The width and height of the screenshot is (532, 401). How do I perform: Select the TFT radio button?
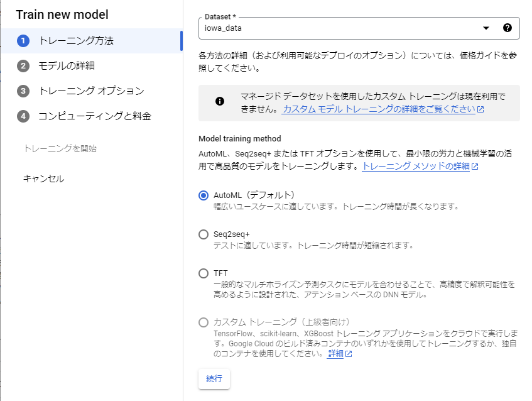pyautogui.click(x=204, y=273)
